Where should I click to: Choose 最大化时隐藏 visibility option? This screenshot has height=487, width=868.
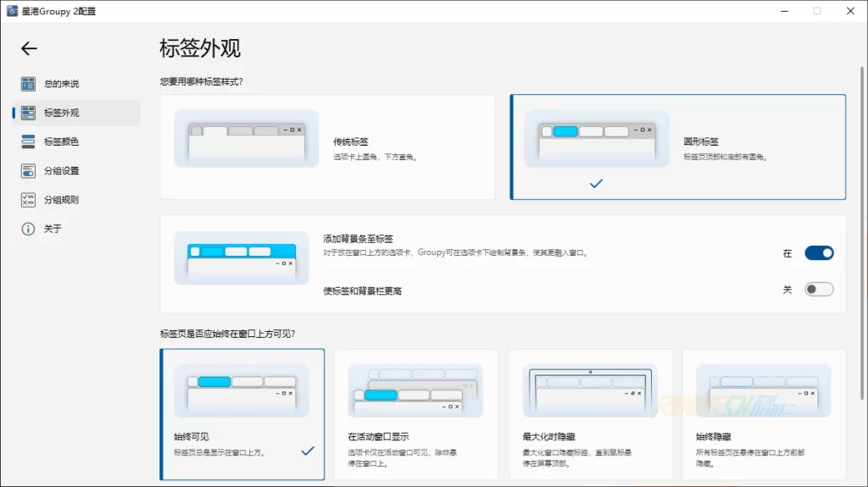pyautogui.click(x=590, y=414)
